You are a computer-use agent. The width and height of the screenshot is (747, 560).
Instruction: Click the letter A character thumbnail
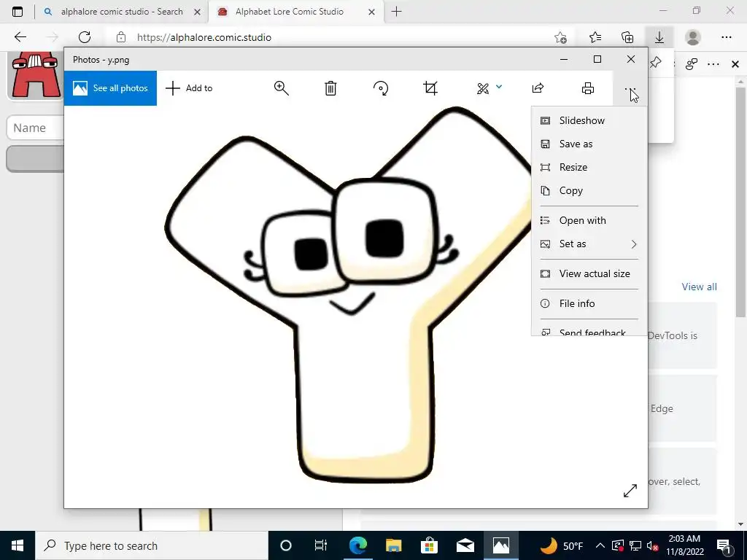pyautogui.click(x=35, y=74)
